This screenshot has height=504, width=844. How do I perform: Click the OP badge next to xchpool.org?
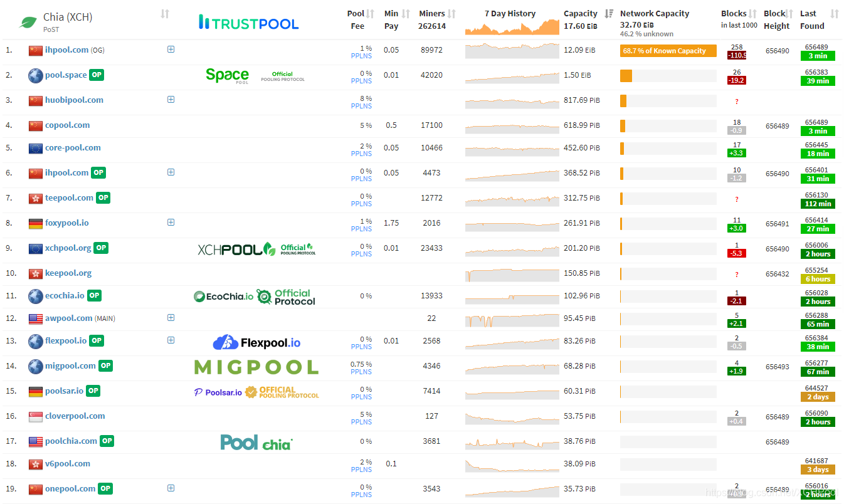(x=101, y=248)
